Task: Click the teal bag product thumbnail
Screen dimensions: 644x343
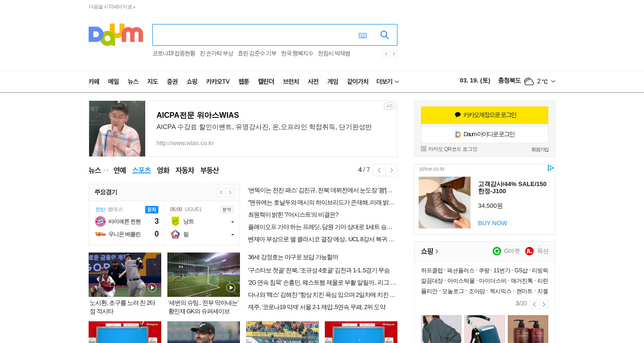Action: (x=485, y=329)
